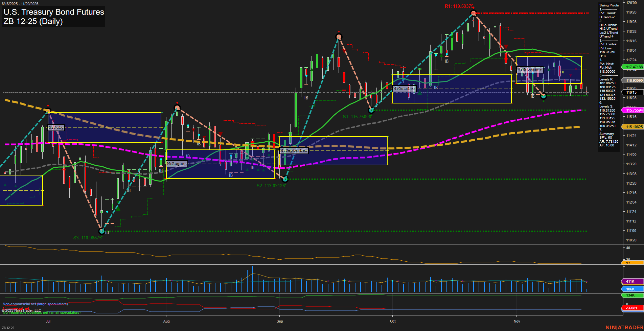Click the magenta 115.75594 price swatch
This screenshot has height=331, width=644.
634,110
